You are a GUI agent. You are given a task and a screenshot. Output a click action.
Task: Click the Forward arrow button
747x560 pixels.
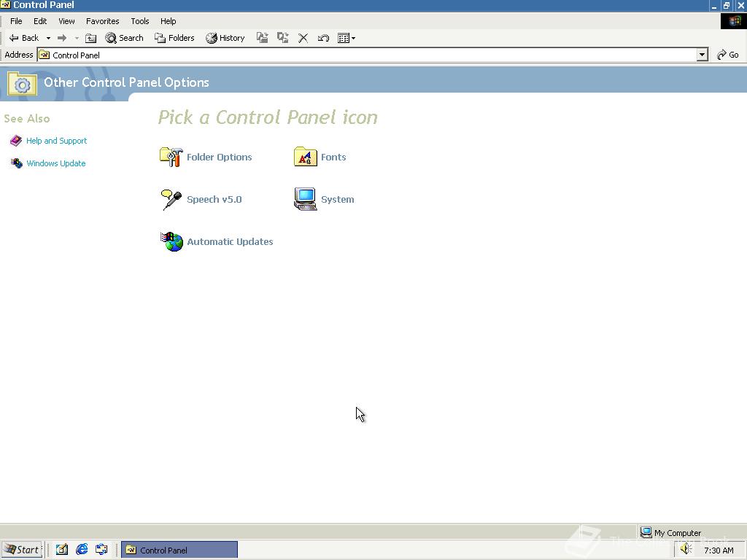point(62,38)
